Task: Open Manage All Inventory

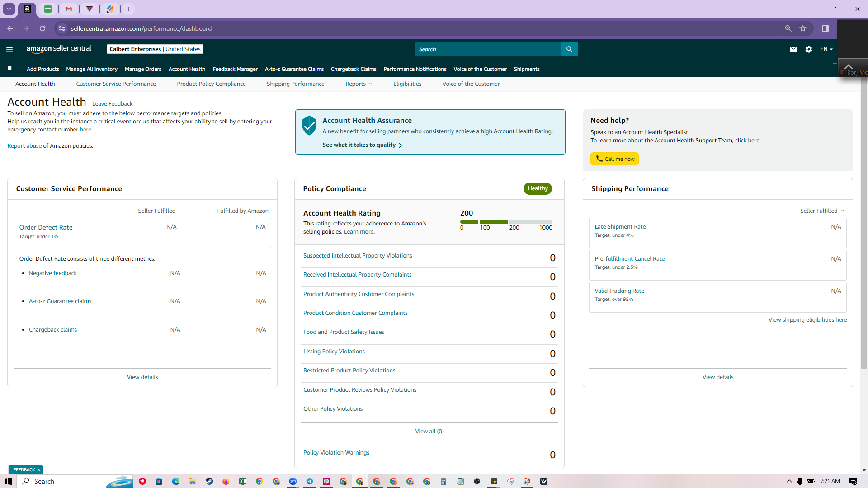Action: (92, 69)
